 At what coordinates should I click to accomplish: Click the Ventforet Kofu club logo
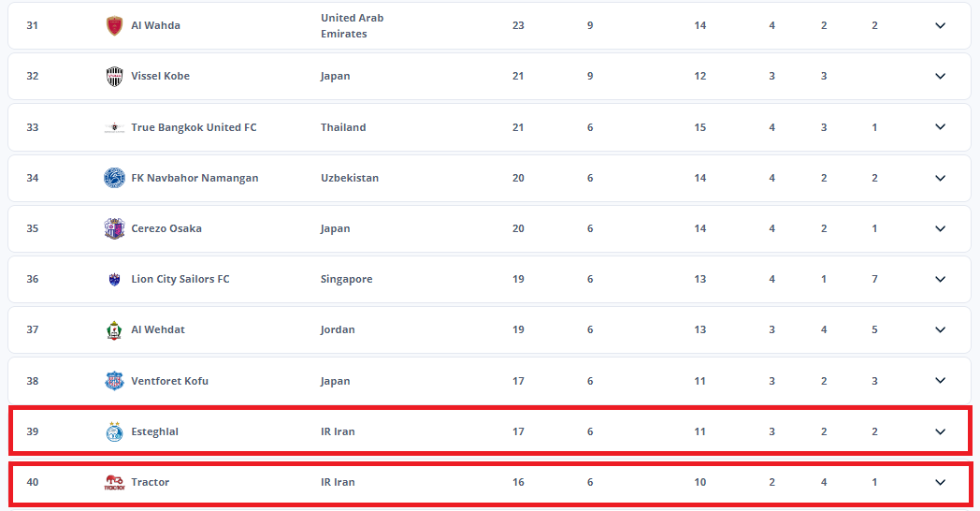(114, 381)
